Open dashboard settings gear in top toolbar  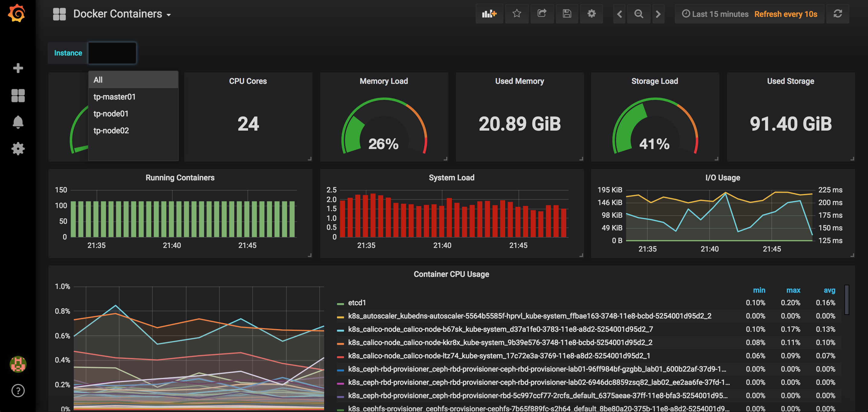point(591,14)
